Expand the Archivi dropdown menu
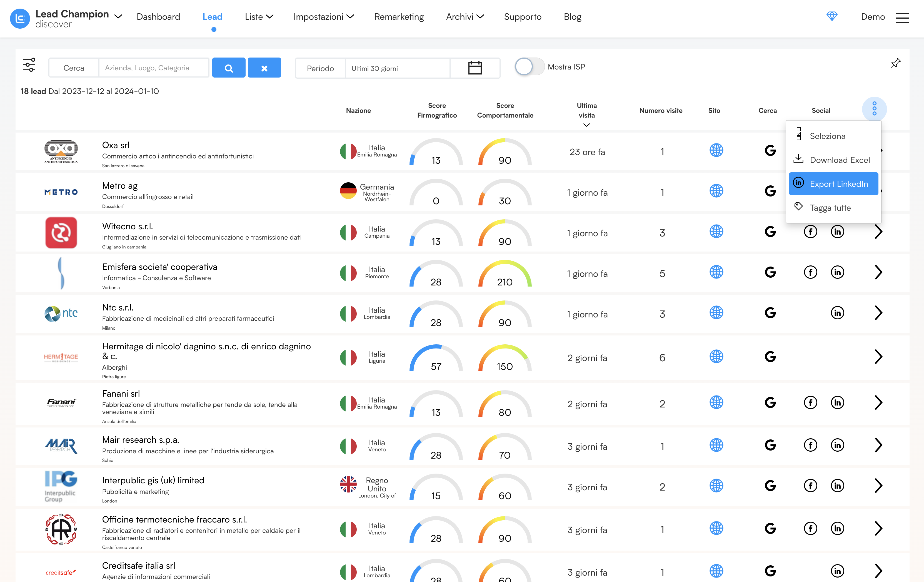Screen dimensions: 924x582 (465, 16)
